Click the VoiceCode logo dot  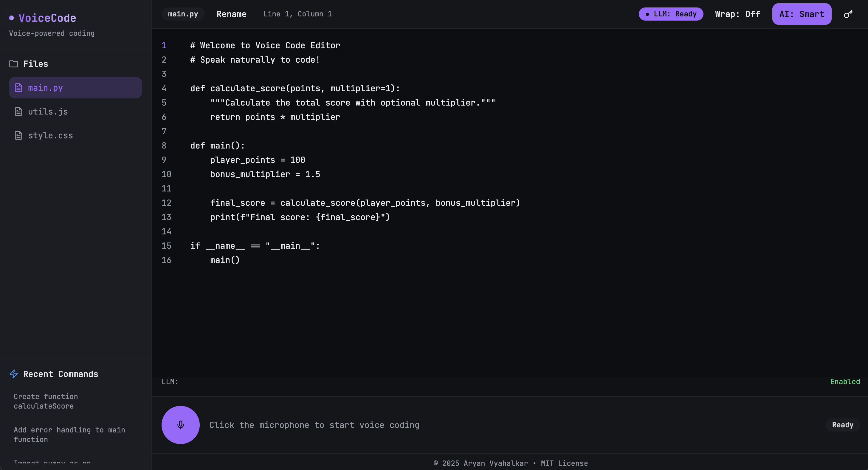click(x=11, y=18)
